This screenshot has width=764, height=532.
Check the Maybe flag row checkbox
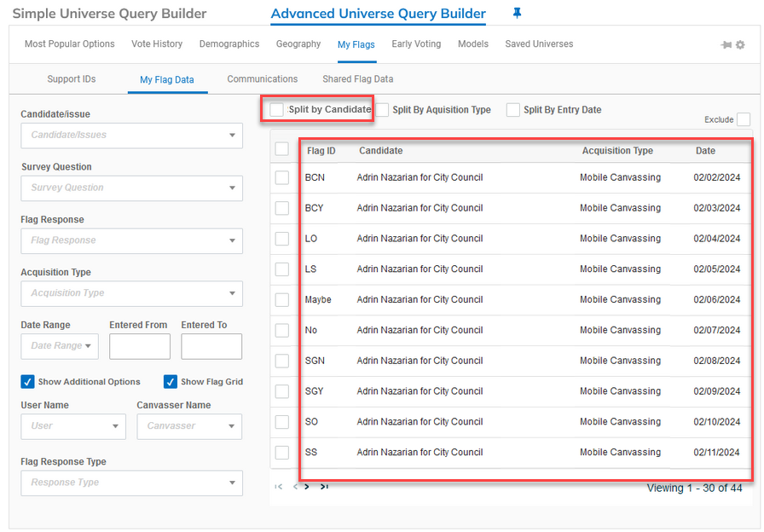281,299
